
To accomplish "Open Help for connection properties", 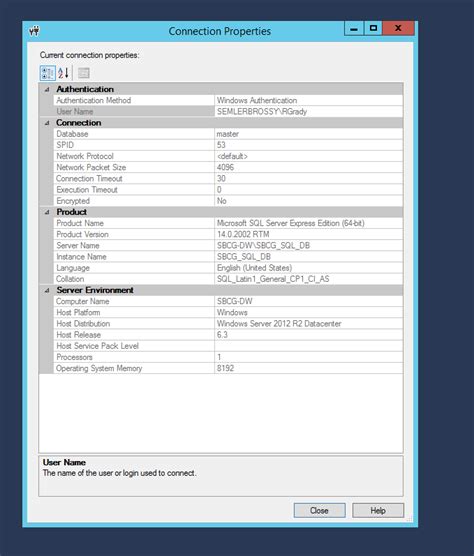I will [378, 510].
